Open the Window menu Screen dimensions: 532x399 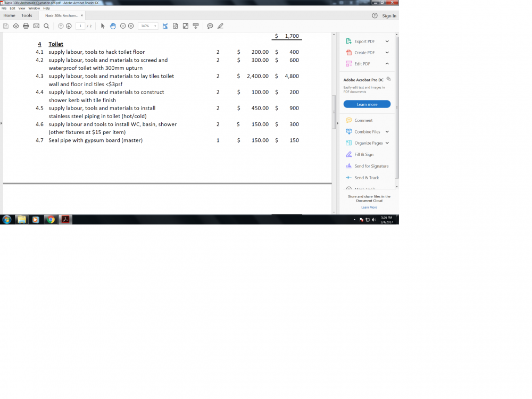click(x=34, y=8)
